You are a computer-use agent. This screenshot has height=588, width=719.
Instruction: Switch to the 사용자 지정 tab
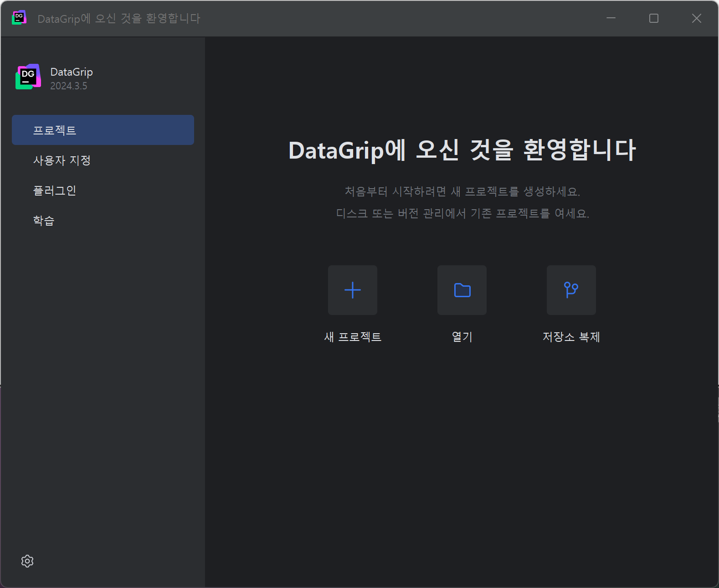(x=103, y=160)
